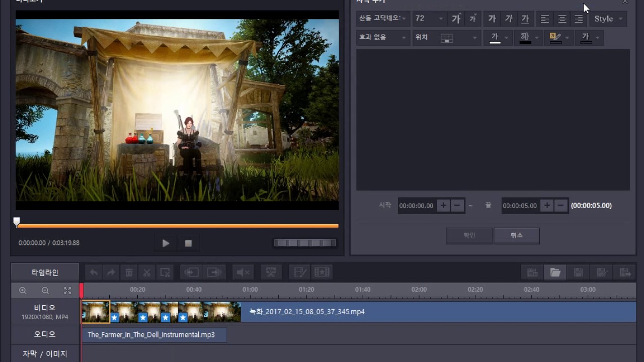Click the 01:00 mark on timeline ruler
The image size is (644, 362).
coord(250,290)
